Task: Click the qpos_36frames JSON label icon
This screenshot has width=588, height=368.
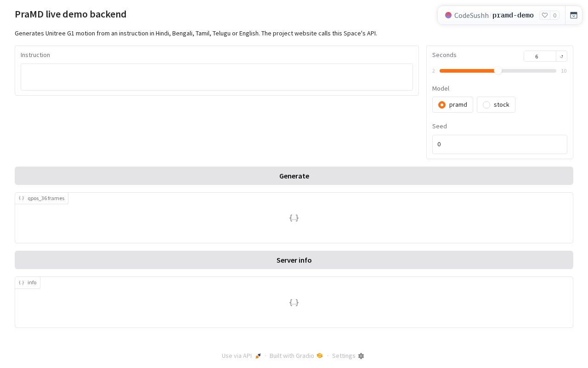Action: coord(21,198)
